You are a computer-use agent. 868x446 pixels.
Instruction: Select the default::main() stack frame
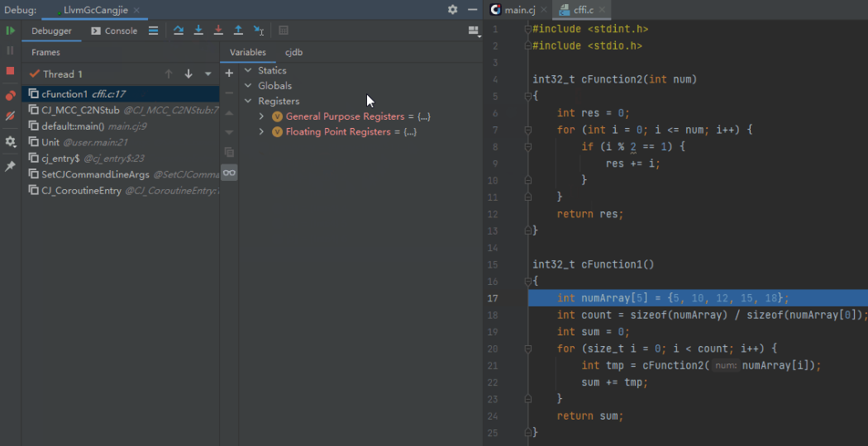pyautogui.click(x=73, y=126)
